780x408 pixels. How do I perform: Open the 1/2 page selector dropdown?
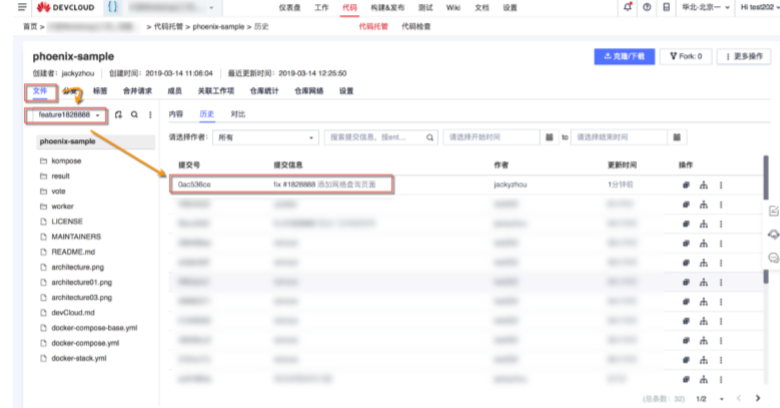(x=709, y=399)
